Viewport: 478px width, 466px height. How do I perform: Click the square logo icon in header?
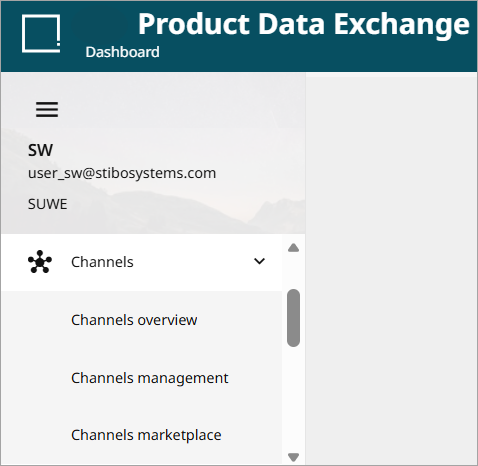[x=41, y=33]
